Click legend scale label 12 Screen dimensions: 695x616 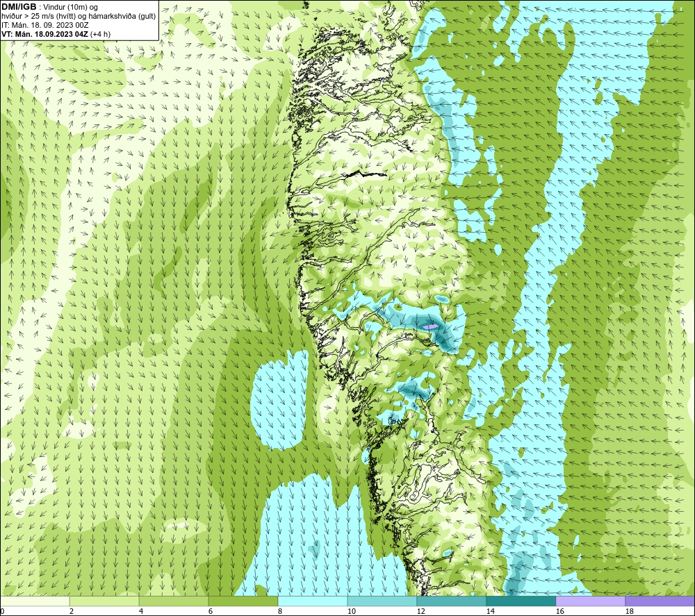tap(420, 612)
